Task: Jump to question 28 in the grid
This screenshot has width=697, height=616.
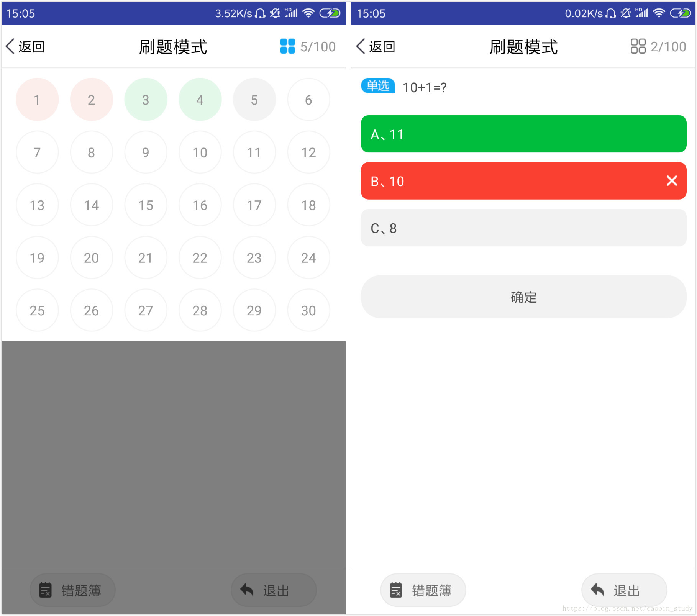Action: click(200, 310)
